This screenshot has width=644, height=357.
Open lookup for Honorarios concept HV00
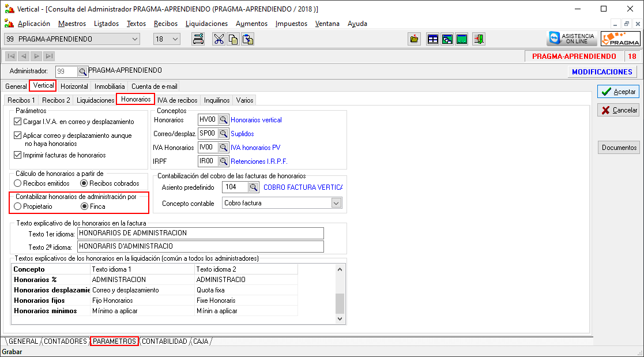pos(223,120)
